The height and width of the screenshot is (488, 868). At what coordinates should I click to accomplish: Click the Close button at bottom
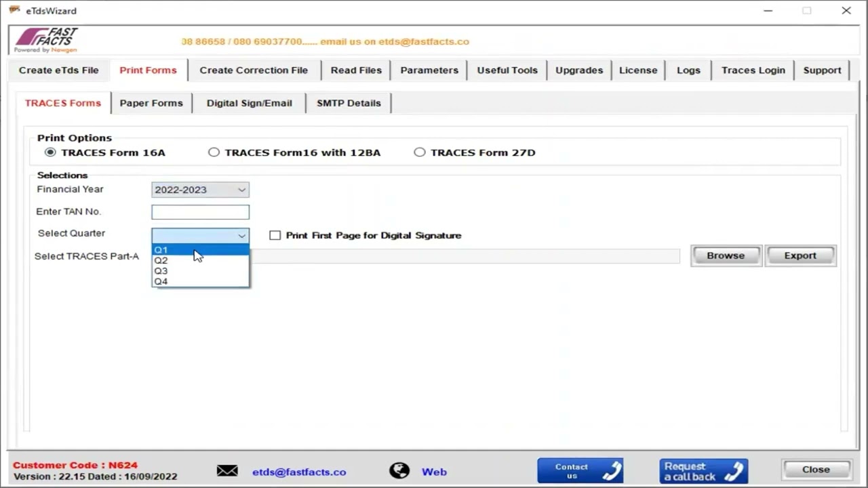click(x=816, y=470)
